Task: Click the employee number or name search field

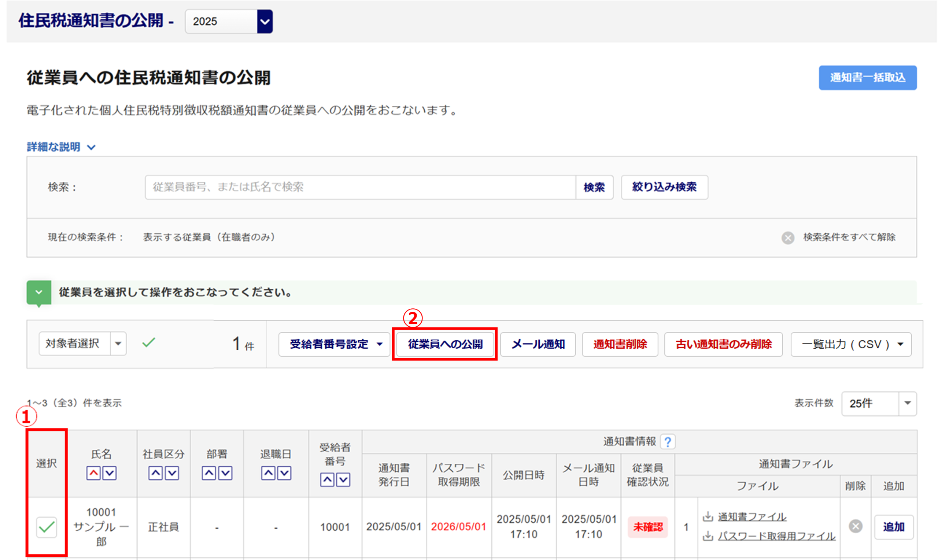Action: coord(360,187)
